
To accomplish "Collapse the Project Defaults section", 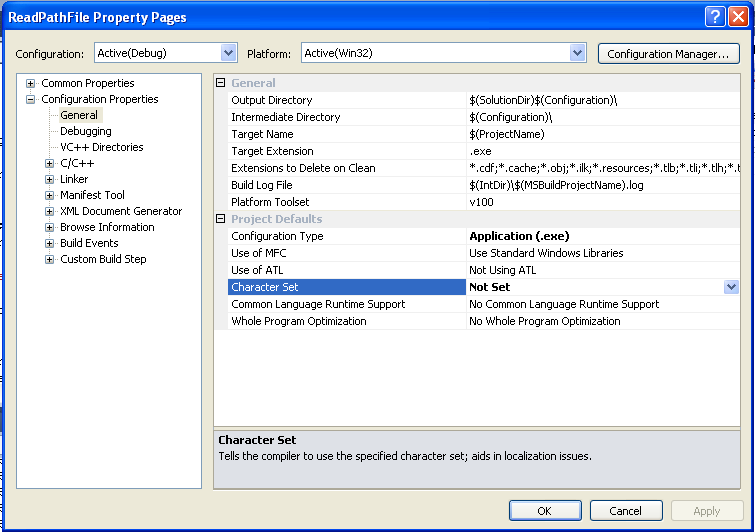I will pos(221,219).
